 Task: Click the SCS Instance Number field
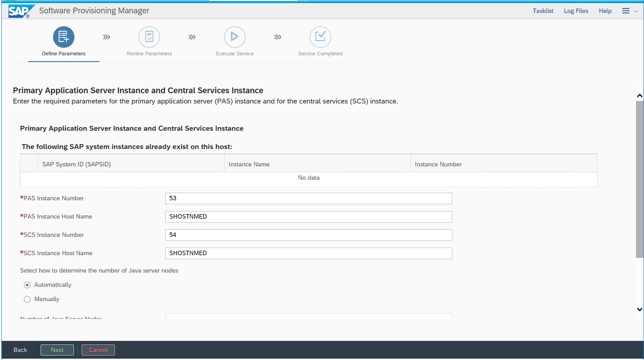click(308, 235)
